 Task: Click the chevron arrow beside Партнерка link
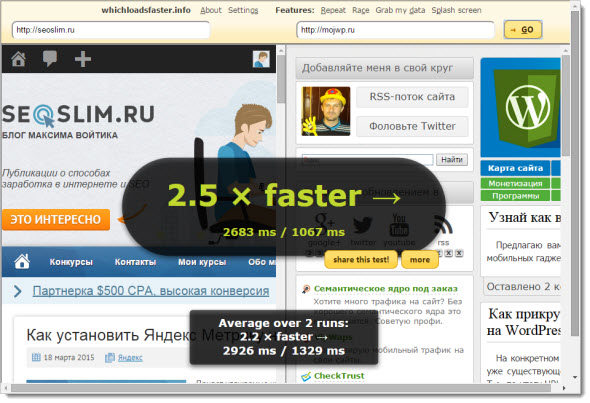(x=17, y=291)
